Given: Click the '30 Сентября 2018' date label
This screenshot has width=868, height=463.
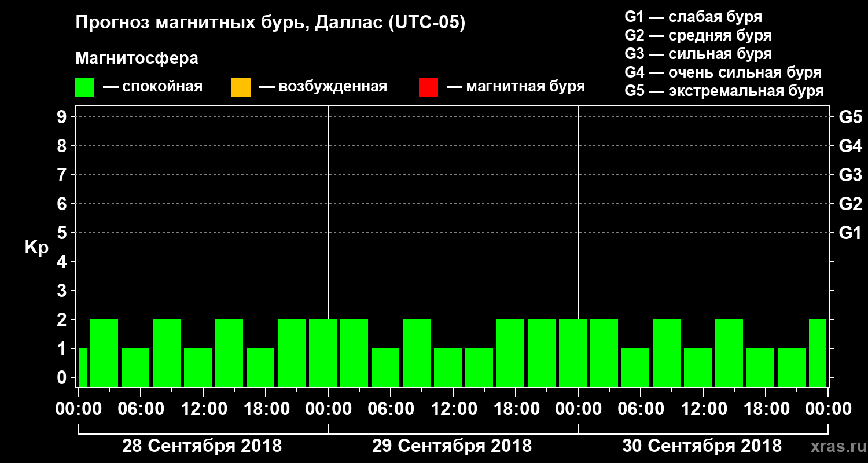Looking at the screenshot, I should (702, 446).
